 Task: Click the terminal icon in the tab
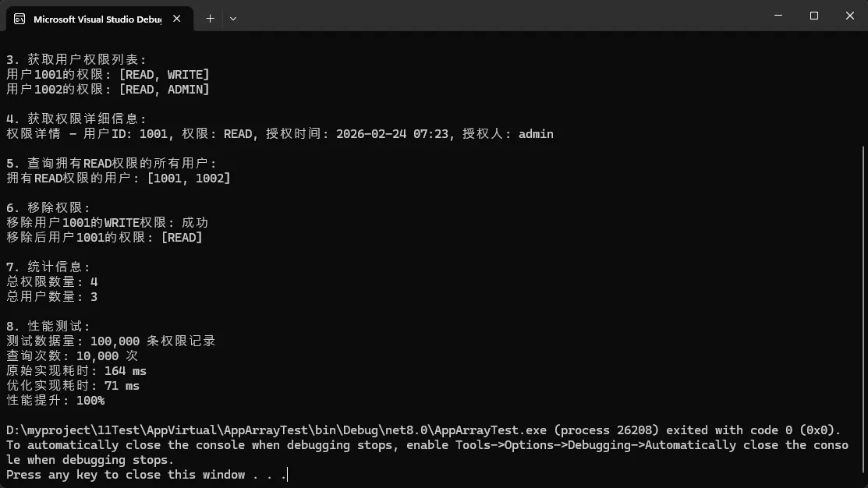point(19,19)
